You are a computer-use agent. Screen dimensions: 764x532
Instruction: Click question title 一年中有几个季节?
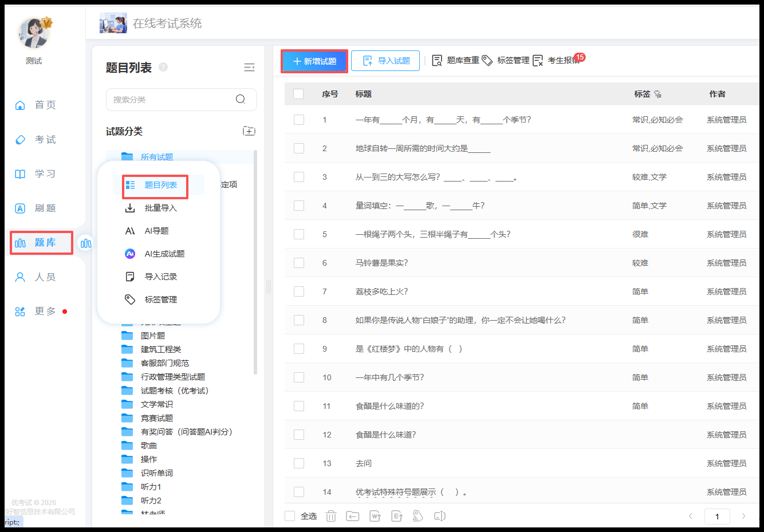pyautogui.click(x=389, y=377)
